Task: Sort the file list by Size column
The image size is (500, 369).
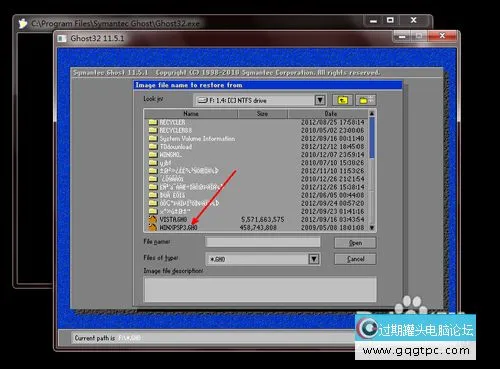Action: (262, 114)
